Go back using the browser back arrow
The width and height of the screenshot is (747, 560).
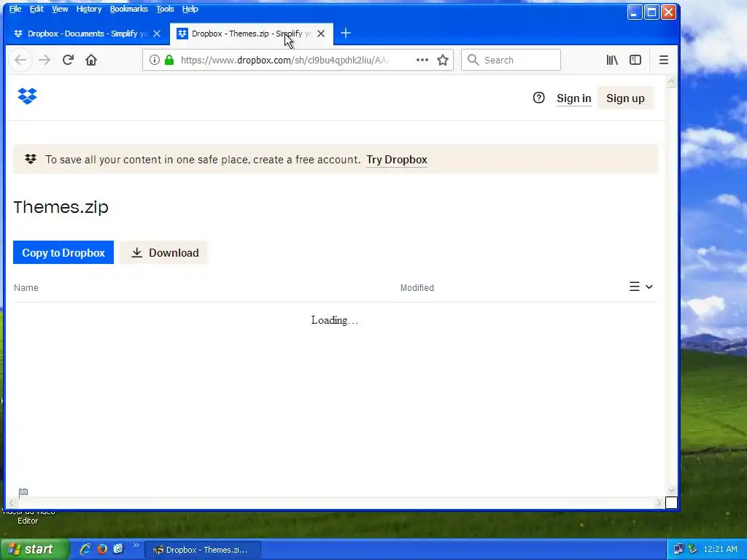click(x=20, y=60)
